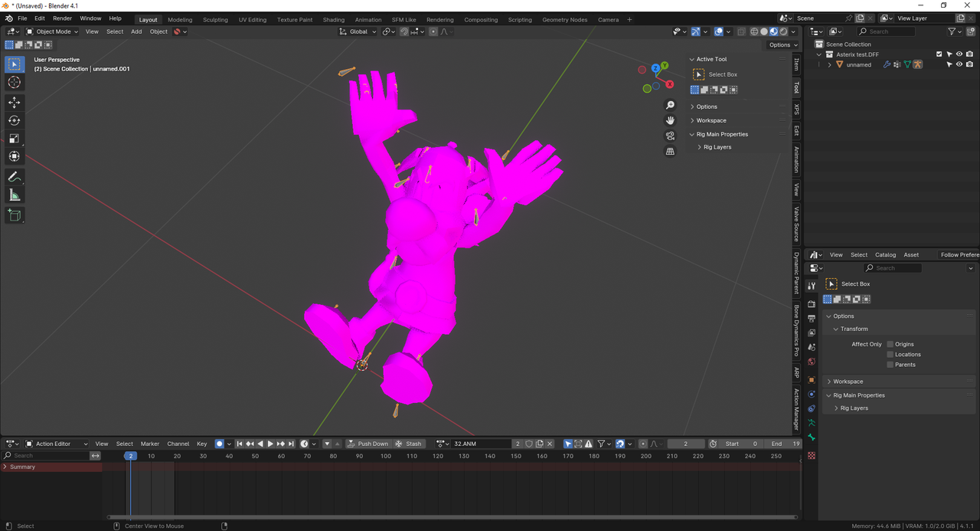Select the Cursor tool in left toolbar

[x=15, y=82]
